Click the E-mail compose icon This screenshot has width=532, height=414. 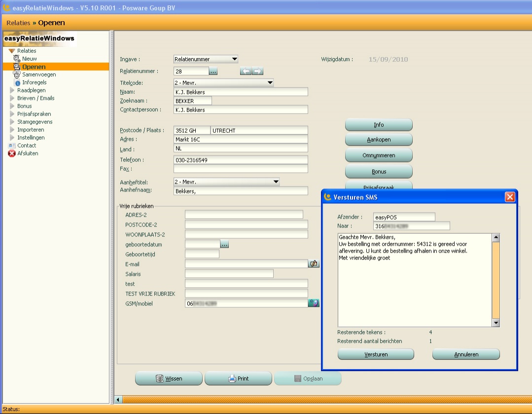(x=314, y=263)
